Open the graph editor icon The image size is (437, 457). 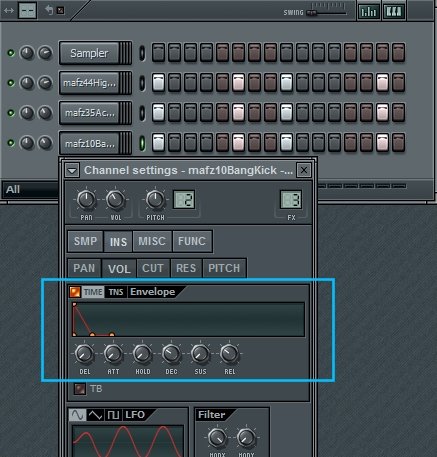[368, 11]
